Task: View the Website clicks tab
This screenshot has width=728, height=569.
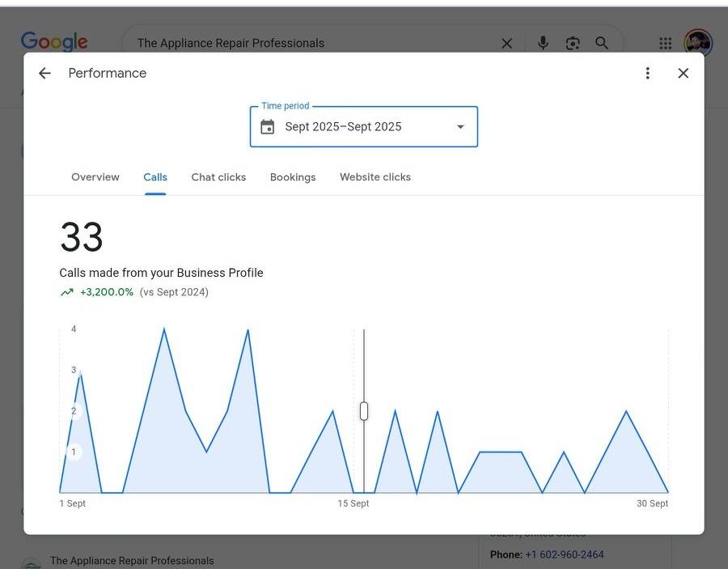Action: pyautogui.click(x=375, y=177)
